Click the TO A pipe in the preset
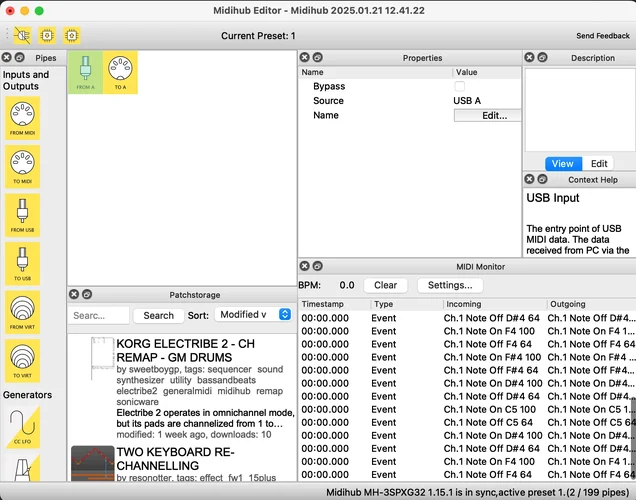 120,72
